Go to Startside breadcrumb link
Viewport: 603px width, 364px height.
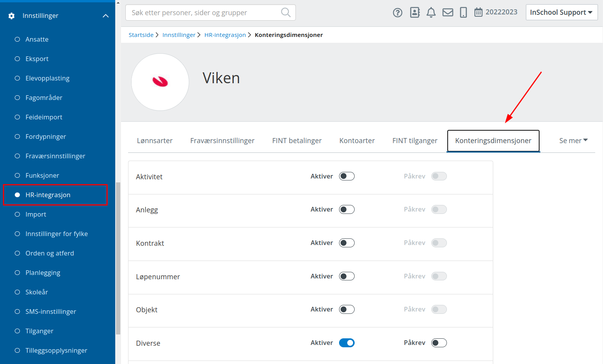(x=141, y=35)
